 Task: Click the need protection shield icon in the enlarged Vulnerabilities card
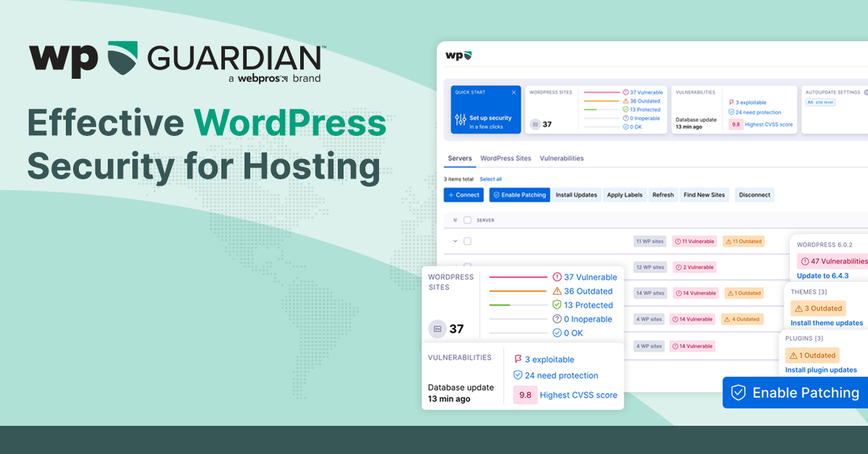[518, 375]
